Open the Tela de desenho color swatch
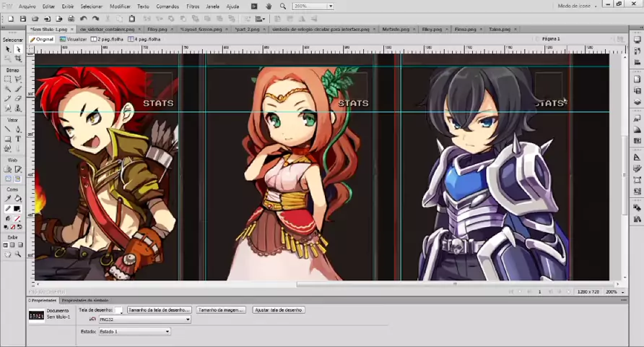This screenshot has width=644, height=347. coord(118,310)
